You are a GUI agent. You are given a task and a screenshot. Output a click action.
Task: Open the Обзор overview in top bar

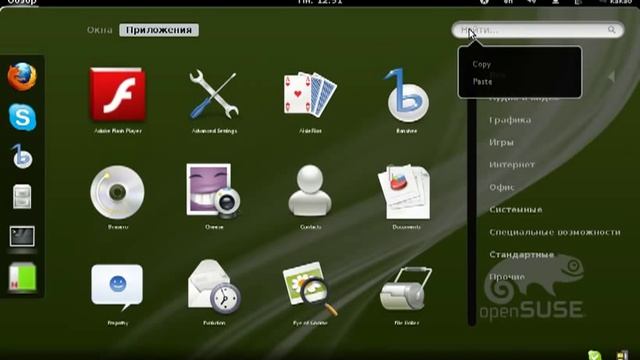coord(22,2)
